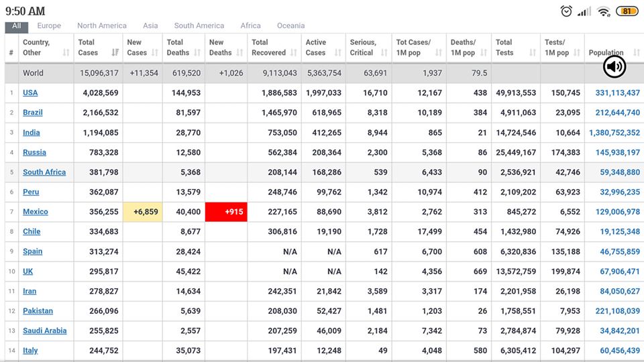The image size is (644, 362).
Task: Tap the cellular signal bars icon
Action: tap(584, 11)
